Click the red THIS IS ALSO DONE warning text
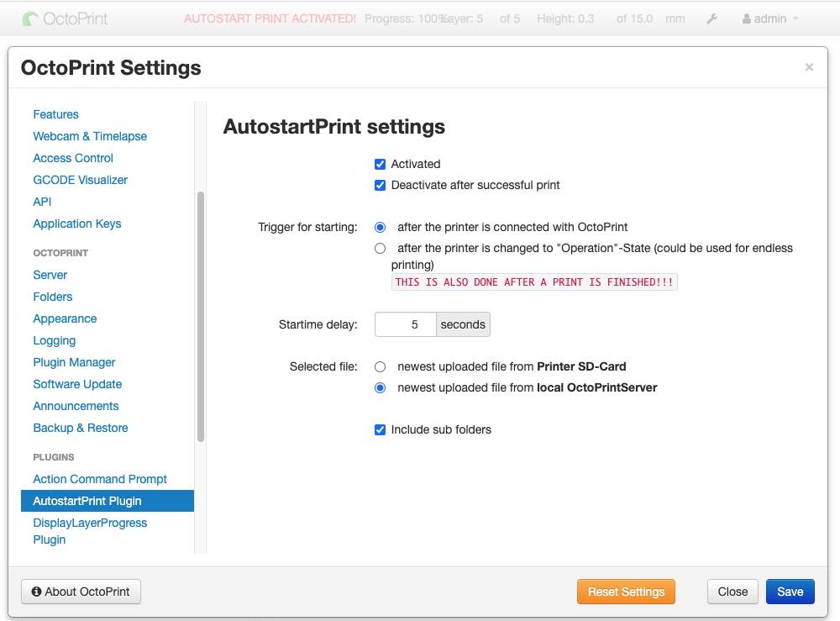 534,282
